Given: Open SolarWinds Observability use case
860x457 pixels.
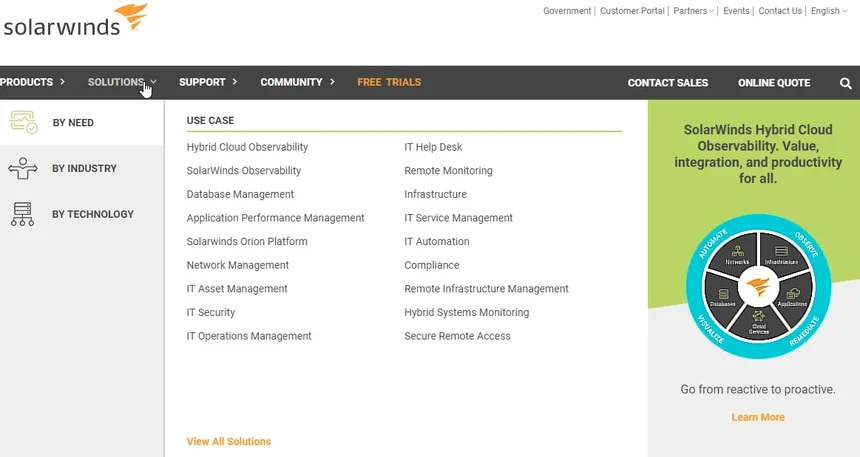Looking at the screenshot, I should pos(244,171).
